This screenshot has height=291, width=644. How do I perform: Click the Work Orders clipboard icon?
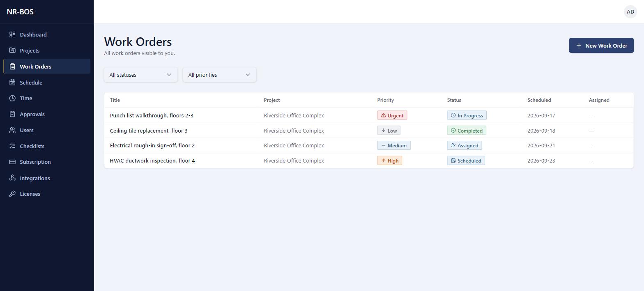(12, 66)
